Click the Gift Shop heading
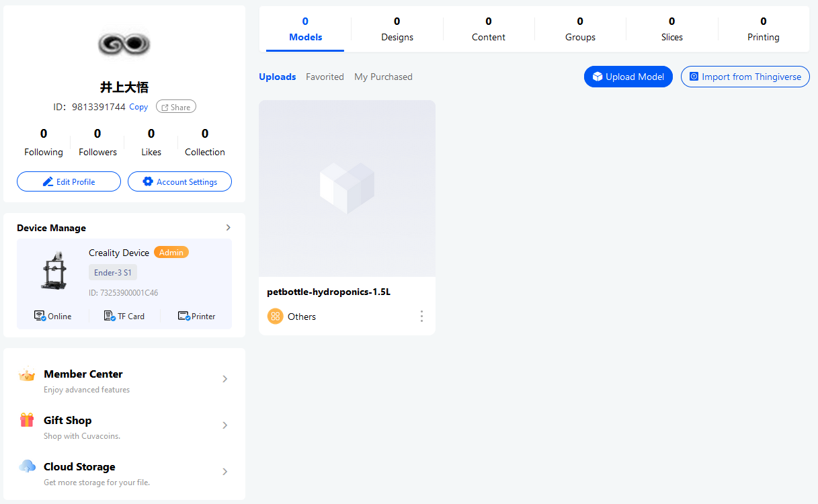The width and height of the screenshot is (818, 504). click(x=67, y=420)
